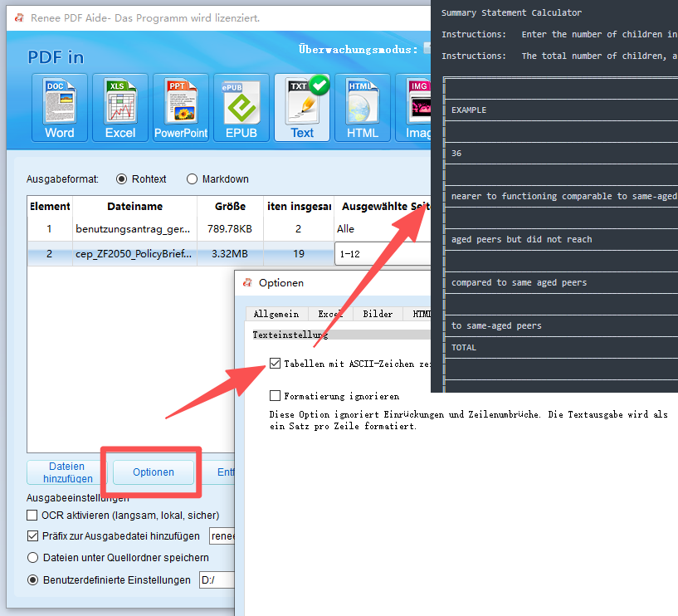Screen dimensions: 678x616
Task: Enable Formatierung ignorieren checkbox
Action: pos(275,396)
